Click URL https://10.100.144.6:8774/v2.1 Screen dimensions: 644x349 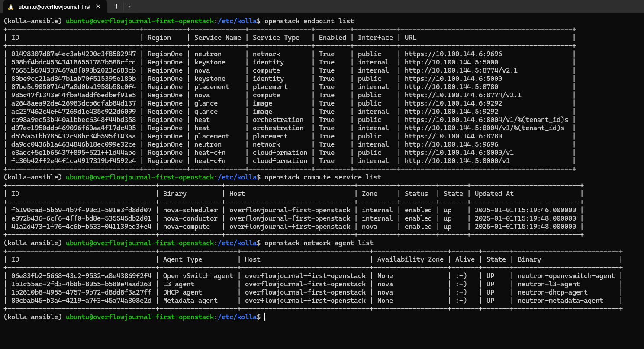pyautogui.click(x=463, y=95)
